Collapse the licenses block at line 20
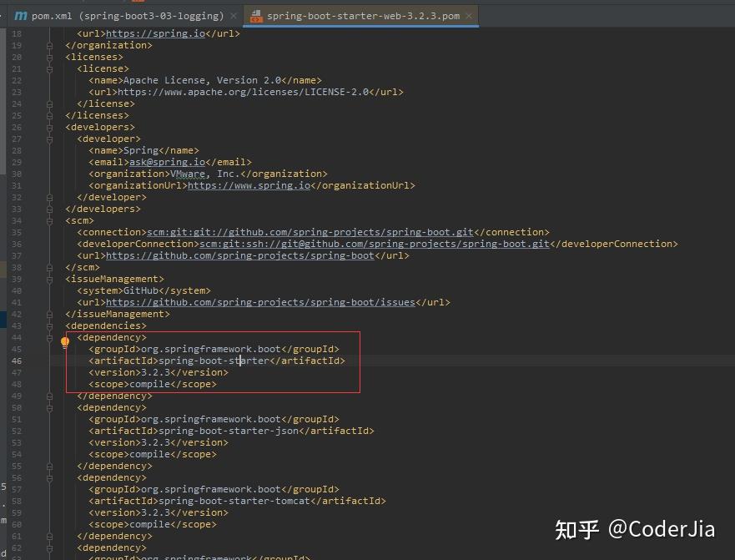 (50, 58)
